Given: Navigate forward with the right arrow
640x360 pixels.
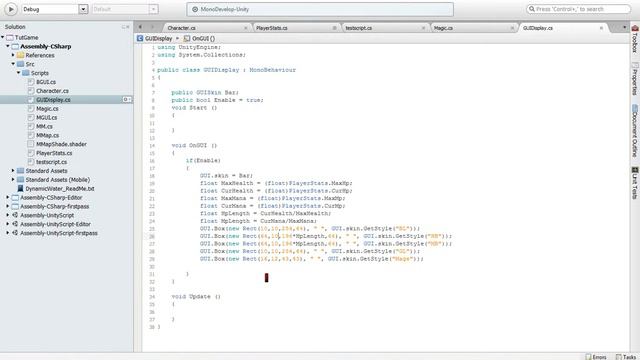Looking at the screenshot, I should click(153, 27).
